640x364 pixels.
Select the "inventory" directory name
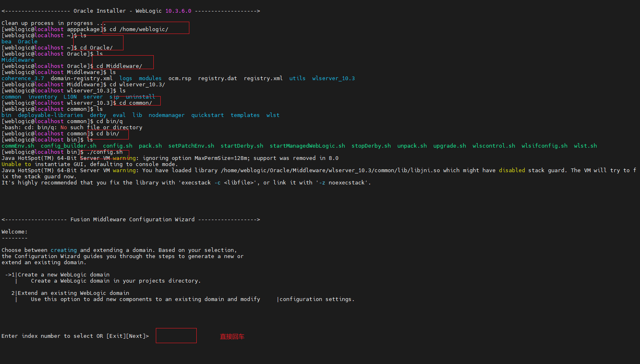tap(43, 97)
